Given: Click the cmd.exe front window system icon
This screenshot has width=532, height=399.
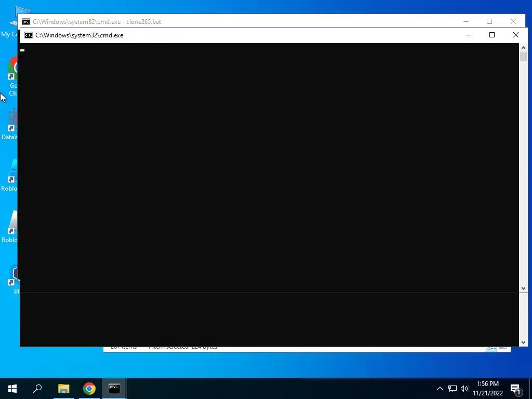Looking at the screenshot, I should (x=29, y=35).
